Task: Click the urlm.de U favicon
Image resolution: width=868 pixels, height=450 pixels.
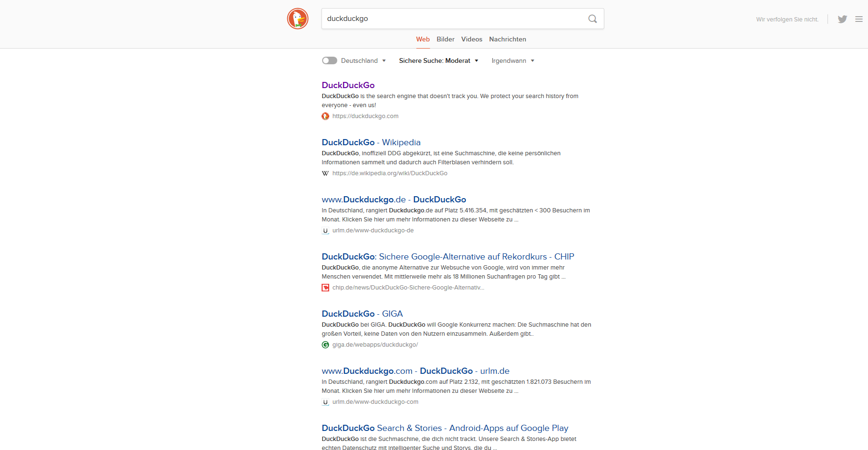Action: (x=325, y=230)
